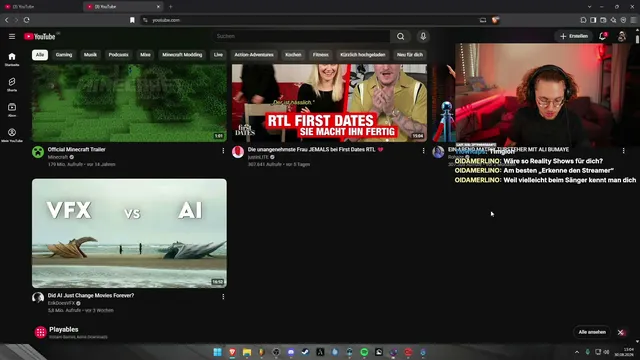Click the youtube.com address bar
Screen dimensions: 640x360
click(x=310, y=20)
